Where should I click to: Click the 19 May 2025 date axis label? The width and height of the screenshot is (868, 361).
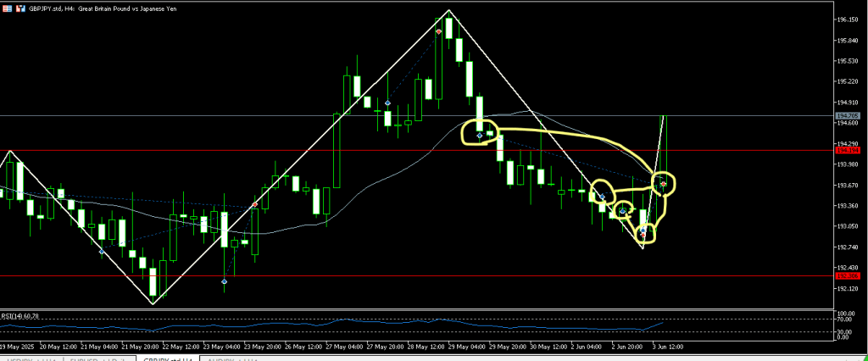[18, 347]
